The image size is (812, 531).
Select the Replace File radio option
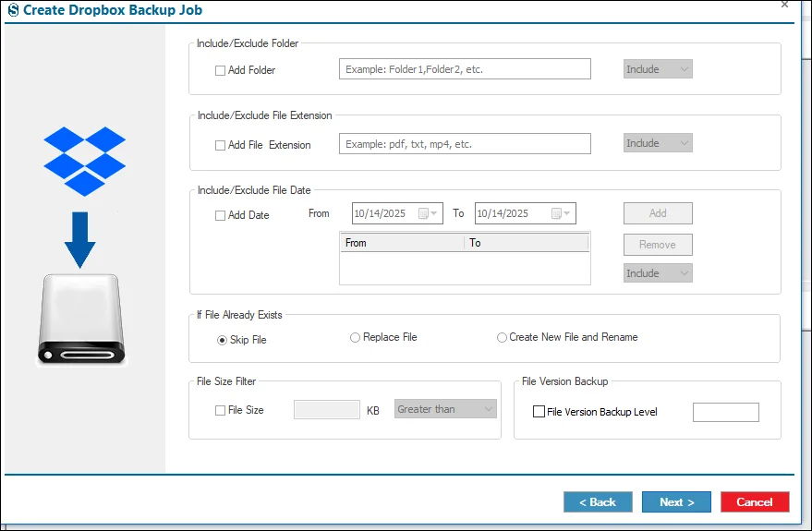click(x=355, y=337)
